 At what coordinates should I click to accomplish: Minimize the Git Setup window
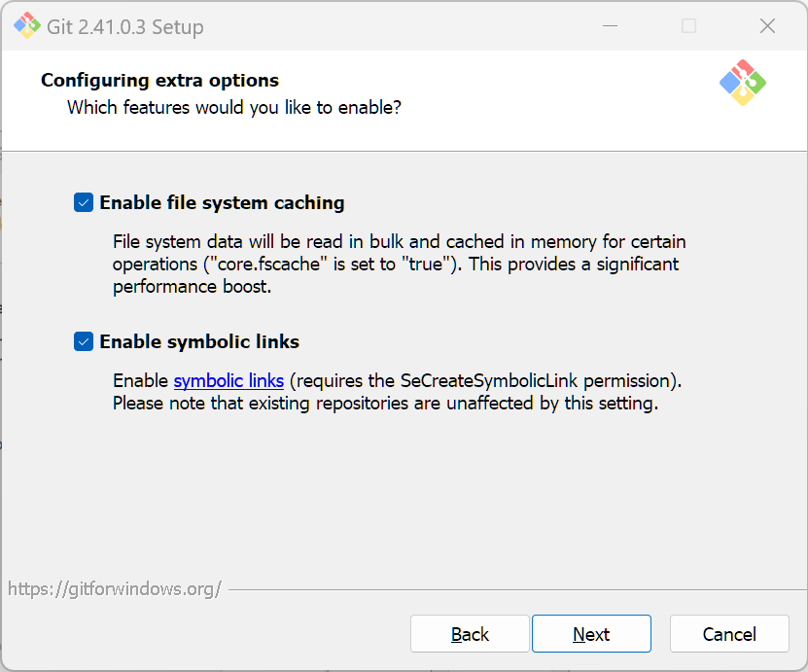click(x=611, y=26)
